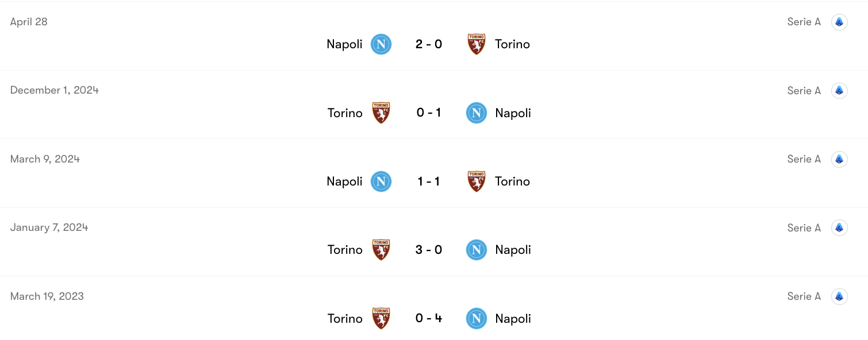Click Torino crest in December 1, 2024 match

[x=381, y=113]
